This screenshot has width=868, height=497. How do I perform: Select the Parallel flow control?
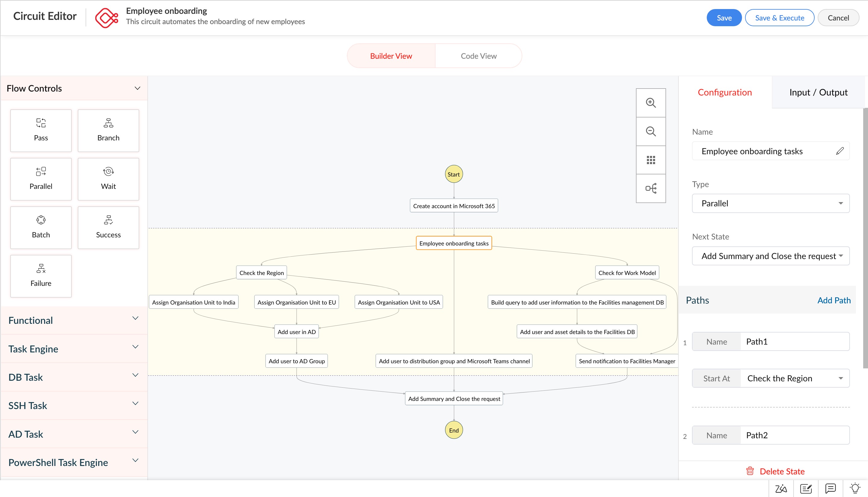click(x=41, y=179)
